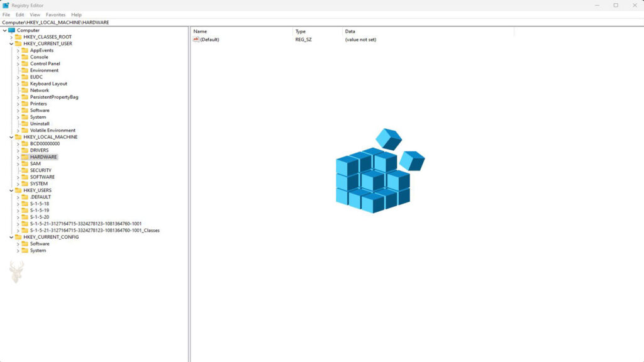Click the Environment folder icon
Viewport: 644px width, 362px height.
[25, 70]
